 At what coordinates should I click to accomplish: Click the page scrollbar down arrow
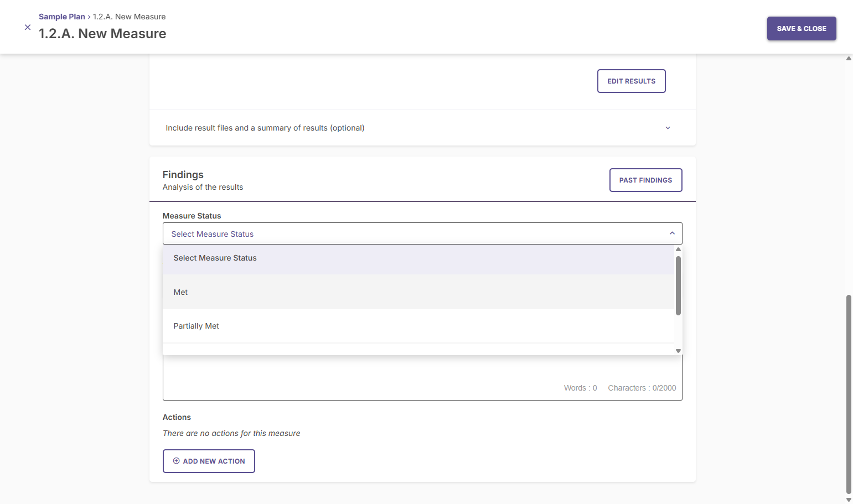849,500
